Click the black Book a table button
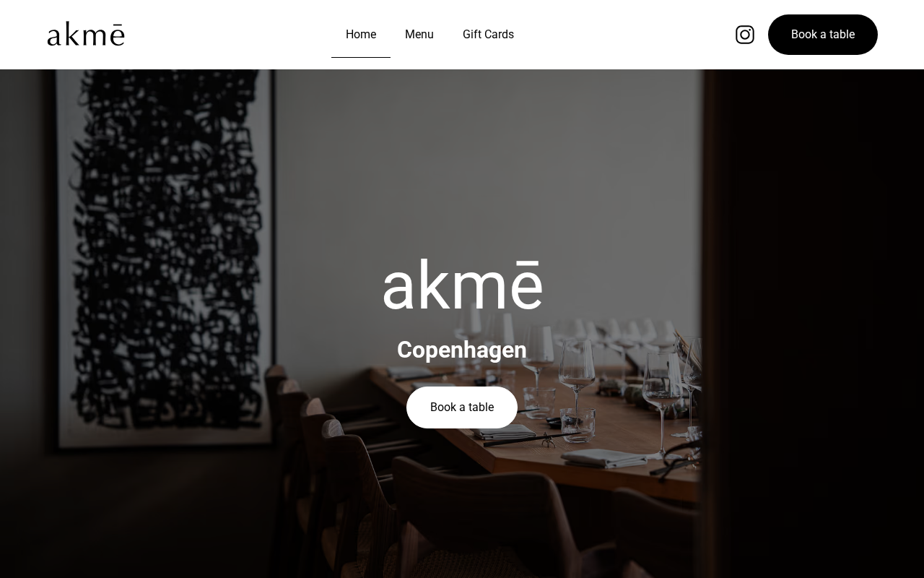 coord(823,35)
